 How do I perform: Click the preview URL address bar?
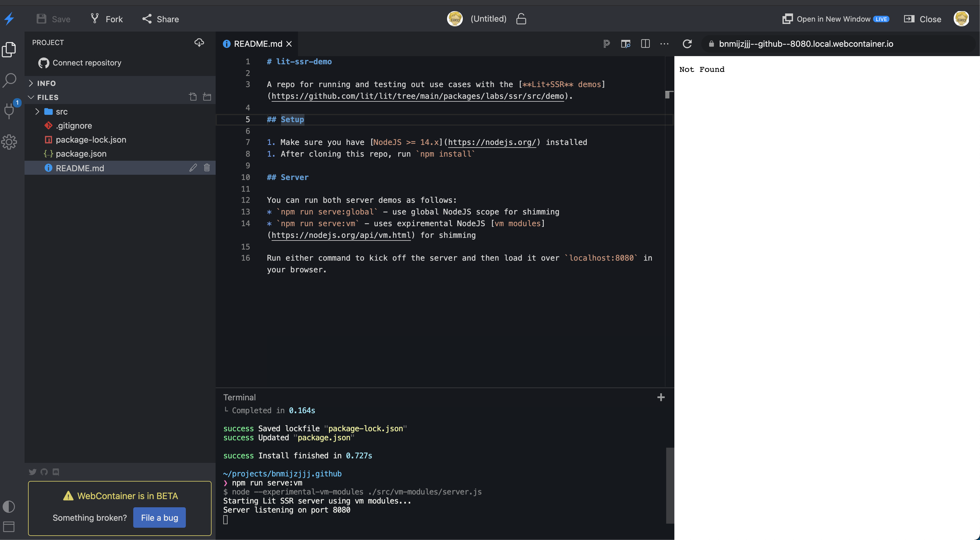805,43
